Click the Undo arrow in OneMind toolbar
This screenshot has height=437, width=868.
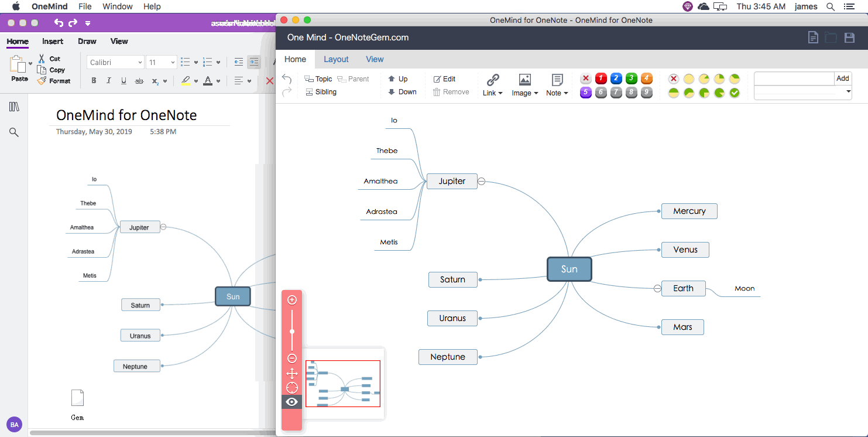pyautogui.click(x=287, y=79)
